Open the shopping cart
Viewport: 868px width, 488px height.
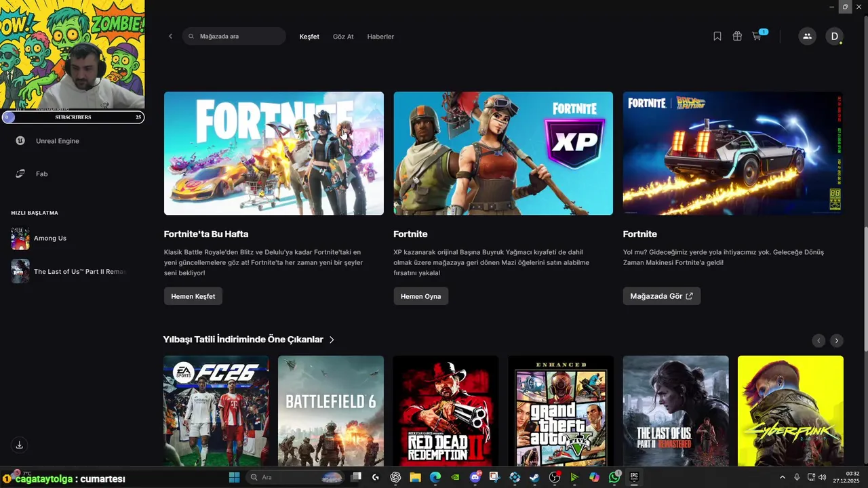click(x=757, y=36)
